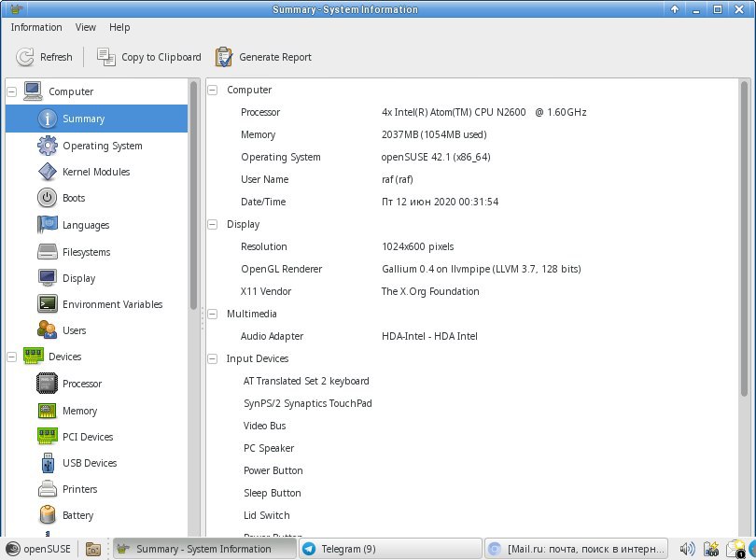Open the Printers icon
This screenshot has width=756, height=560.
coord(48,489)
